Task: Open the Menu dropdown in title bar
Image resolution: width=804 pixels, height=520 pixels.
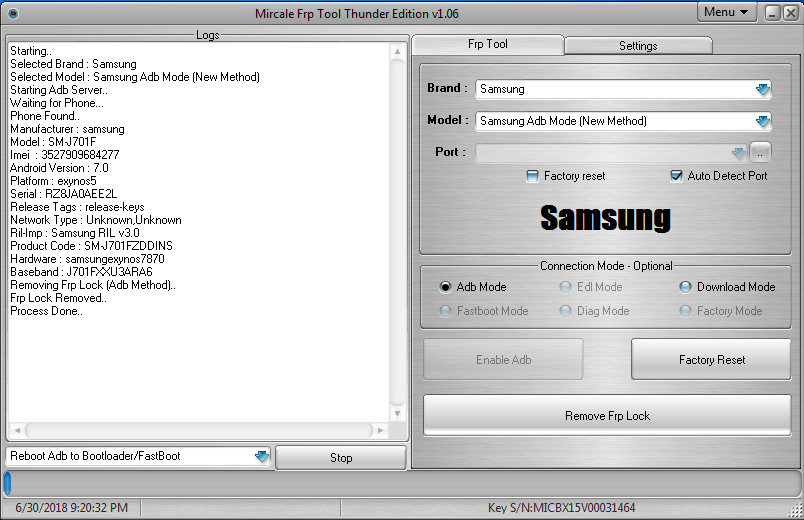Action: point(727,12)
